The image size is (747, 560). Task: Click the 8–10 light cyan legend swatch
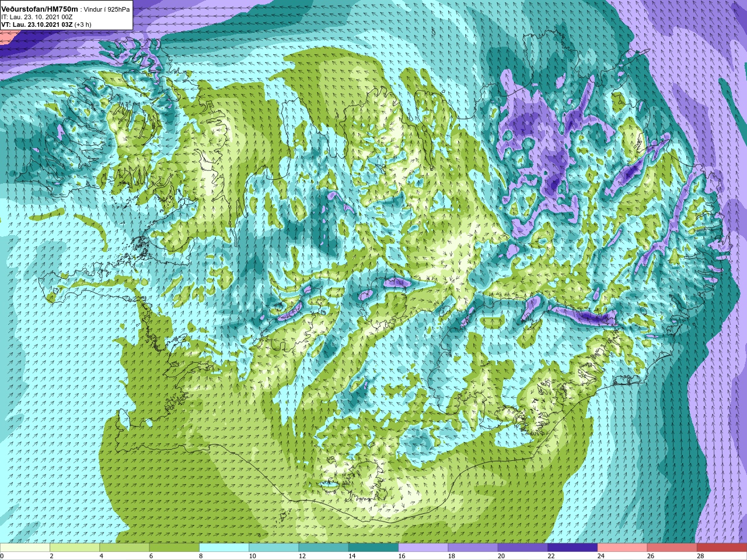point(224,548)
